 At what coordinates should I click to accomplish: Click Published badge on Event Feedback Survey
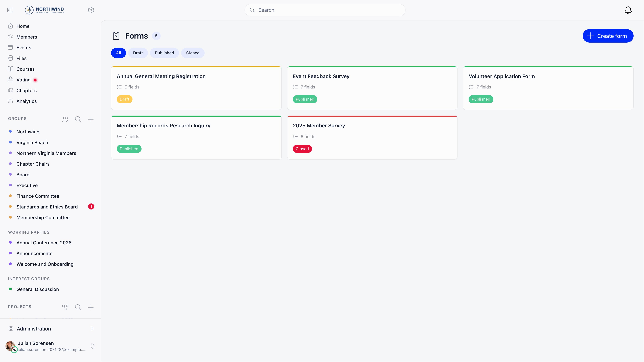click(305, 99)
